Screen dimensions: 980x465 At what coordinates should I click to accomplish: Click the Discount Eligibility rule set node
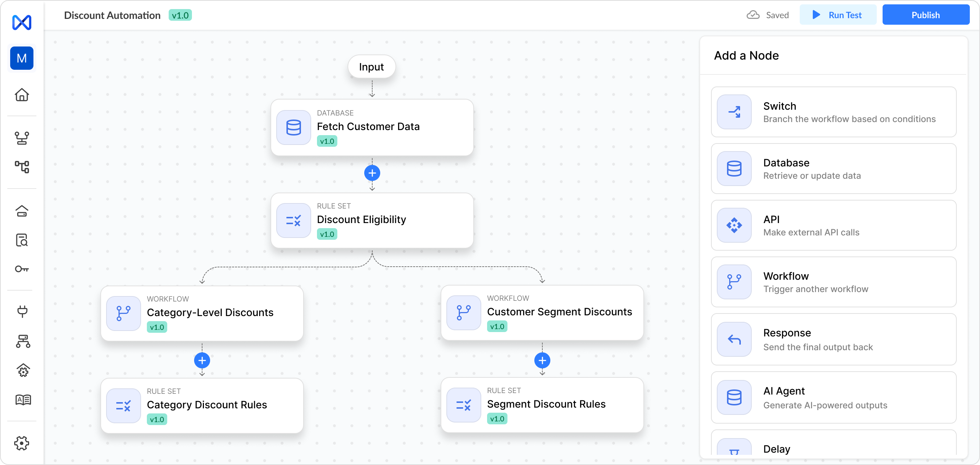pyautogui.click(x=372, y=220)
